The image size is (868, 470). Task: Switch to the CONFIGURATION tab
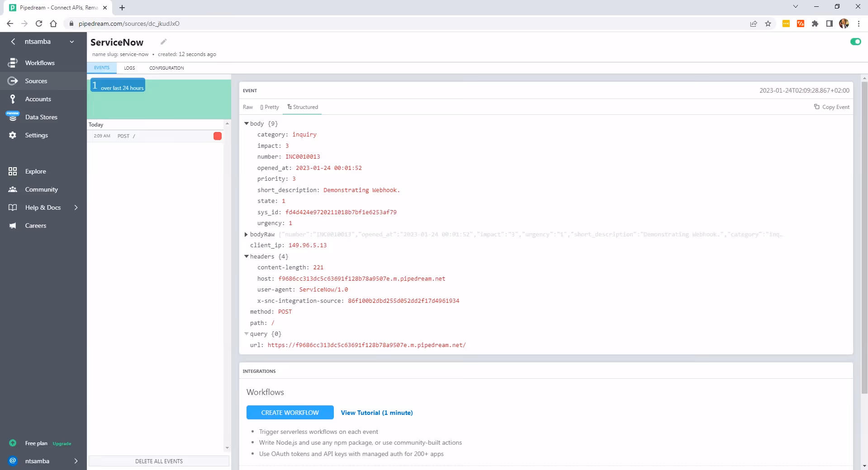click(166, 68)
